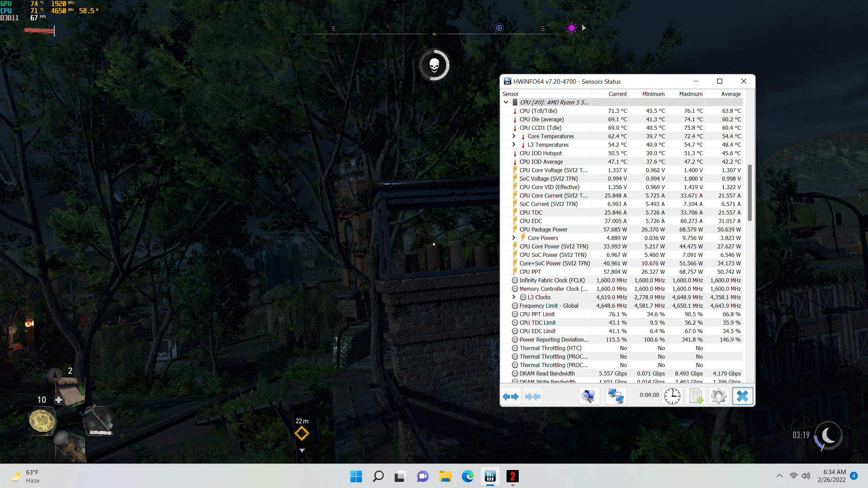Screen dimensions: 868x488
Task: Select the SoC Voltage (SVI2 TFN) row
Action: point(622,179)
